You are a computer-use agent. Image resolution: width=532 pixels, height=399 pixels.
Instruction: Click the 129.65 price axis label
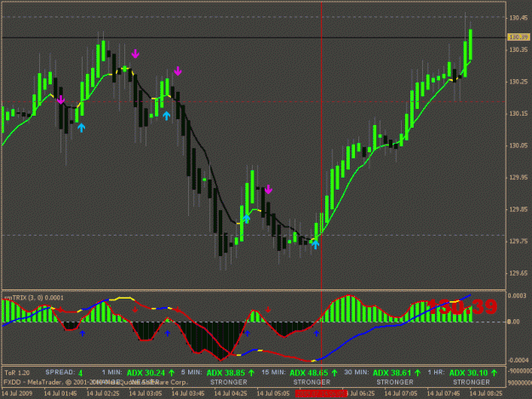[518, 273]
